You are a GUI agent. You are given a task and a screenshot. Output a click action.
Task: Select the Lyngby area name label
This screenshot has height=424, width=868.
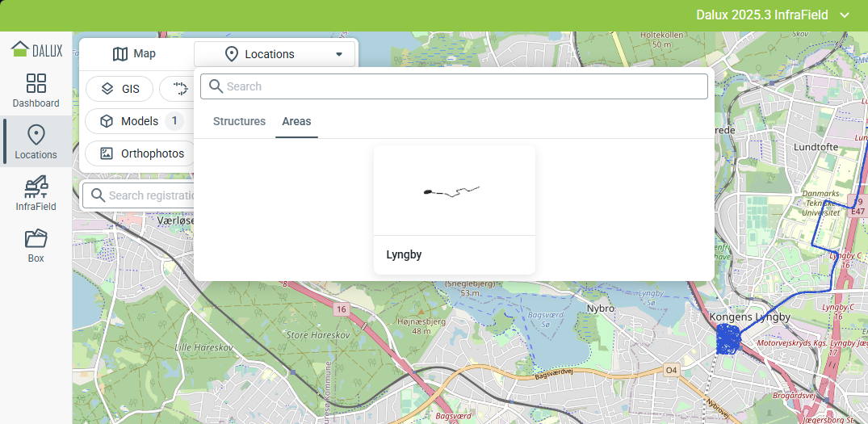[x=404, y=254]
